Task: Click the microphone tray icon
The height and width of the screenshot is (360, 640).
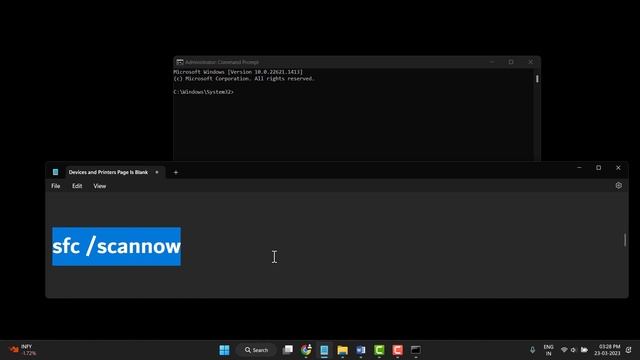Action: click(532, 350)
